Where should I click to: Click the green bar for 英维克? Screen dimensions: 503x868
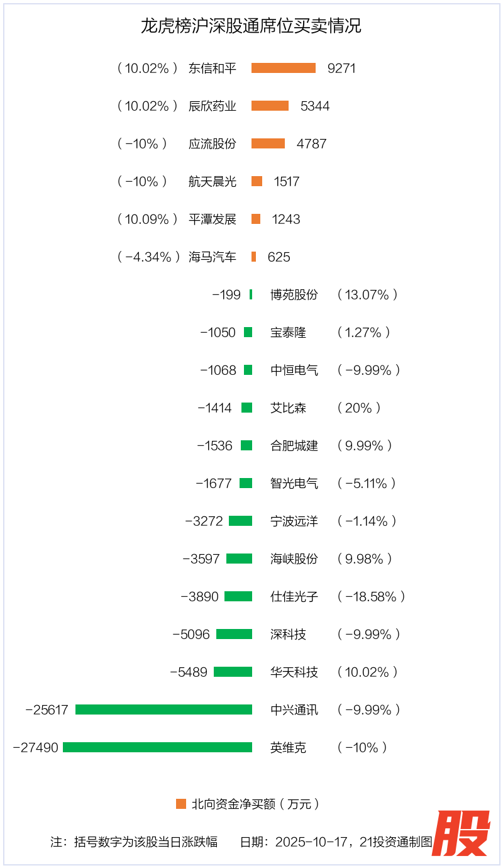(x=157, y=747)
